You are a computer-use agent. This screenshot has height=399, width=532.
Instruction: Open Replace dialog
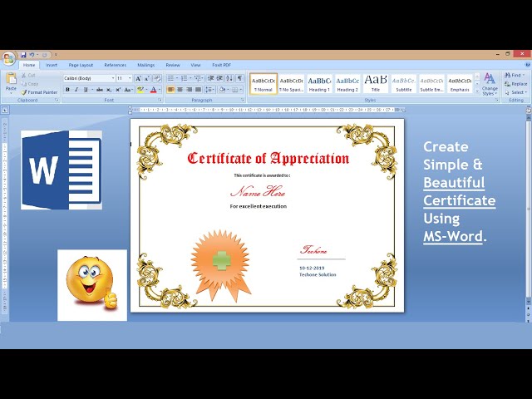515,84
